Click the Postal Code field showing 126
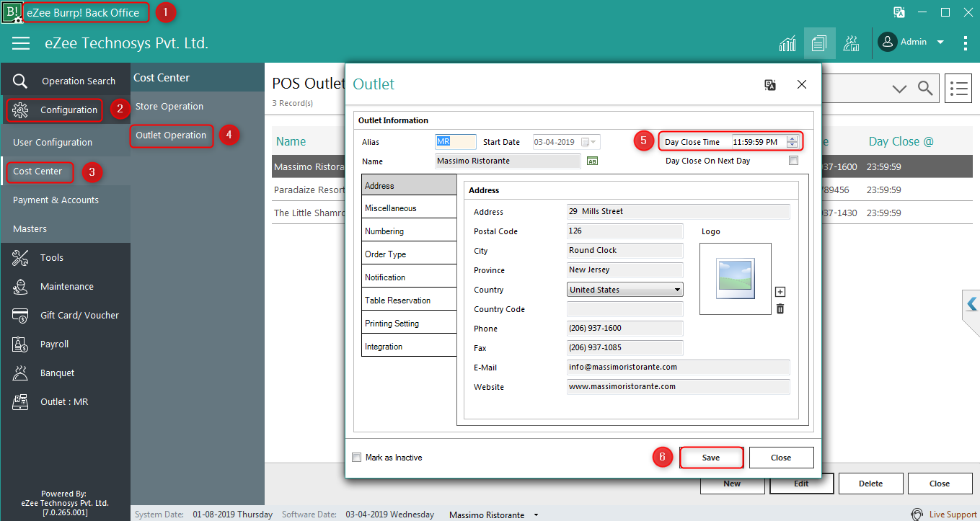This screenshot has height=521, width=980. [x=625, y=231]
